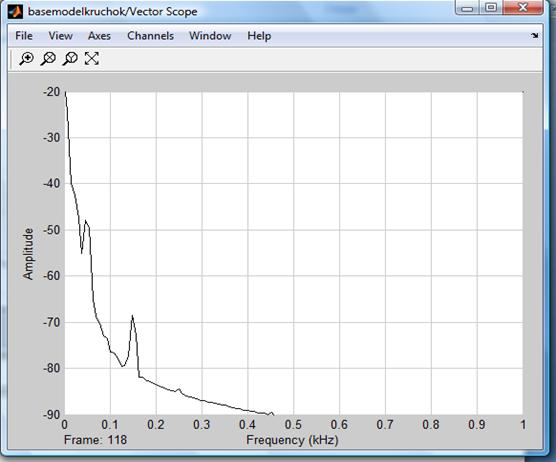
Task: Open the Channels menu
Action: click(150, 36)
